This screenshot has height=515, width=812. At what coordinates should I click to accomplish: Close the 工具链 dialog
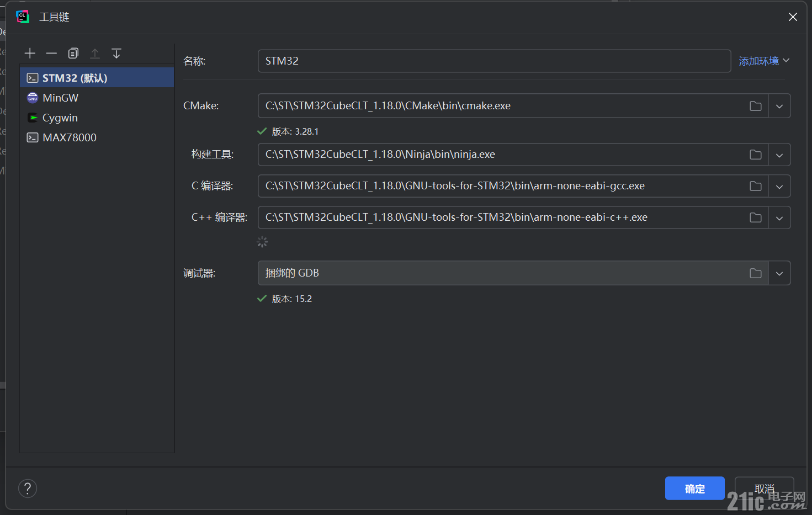[793, 17]
